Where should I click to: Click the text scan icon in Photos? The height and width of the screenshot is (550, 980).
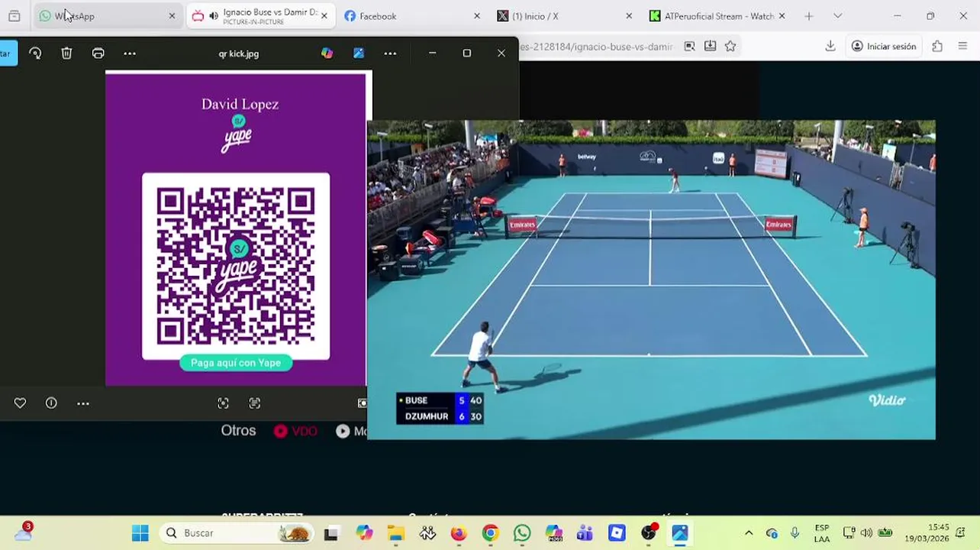(x=255, y=403)
